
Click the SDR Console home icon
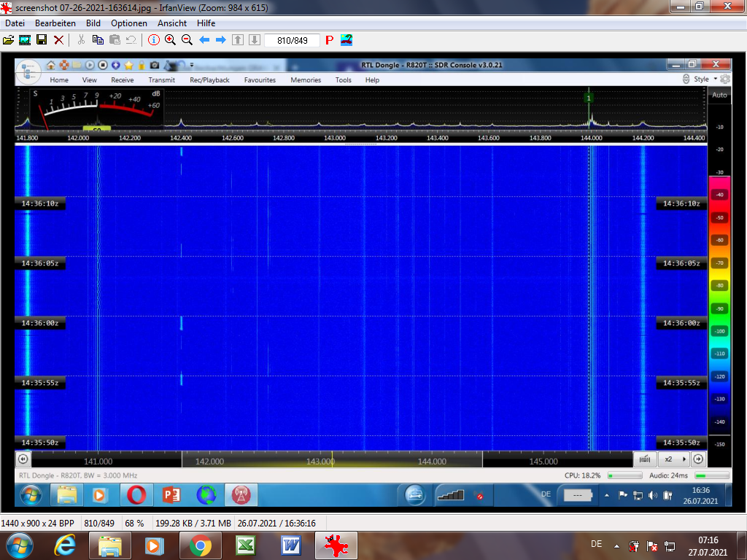pos(51,65)
